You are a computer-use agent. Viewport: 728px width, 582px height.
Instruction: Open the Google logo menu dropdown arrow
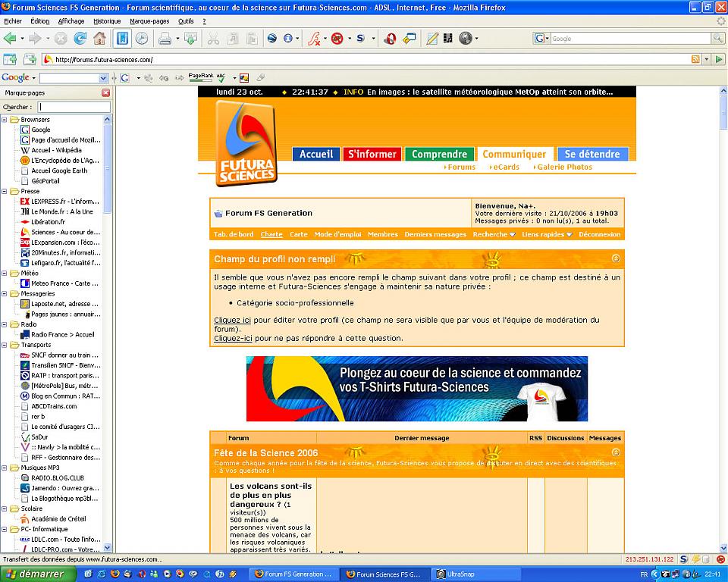[33, 78]
